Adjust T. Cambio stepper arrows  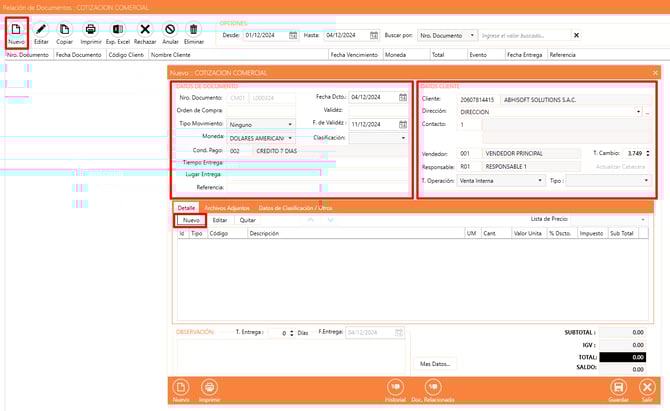(x=648, y=153)
